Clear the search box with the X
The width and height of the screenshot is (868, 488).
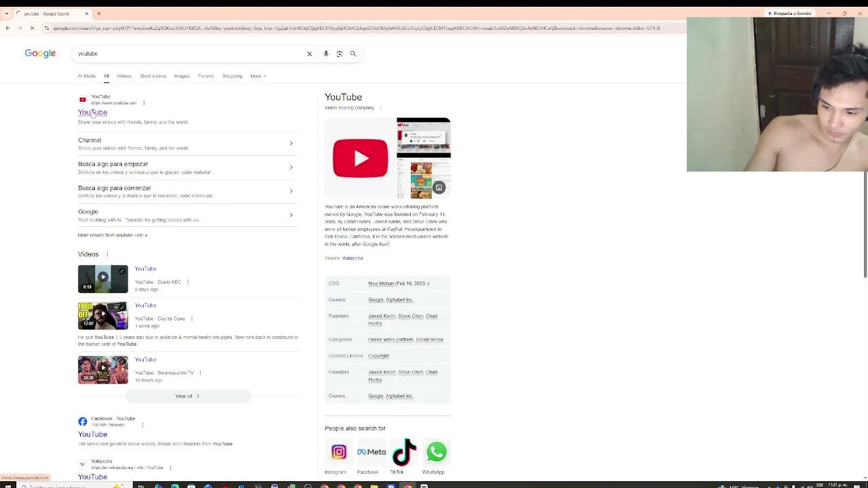coord(309,54)
